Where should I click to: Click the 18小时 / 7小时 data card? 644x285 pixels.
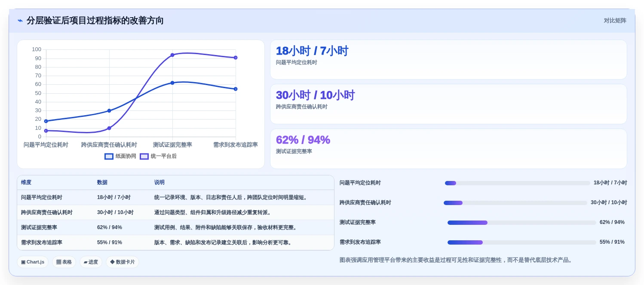pos(448,60)
